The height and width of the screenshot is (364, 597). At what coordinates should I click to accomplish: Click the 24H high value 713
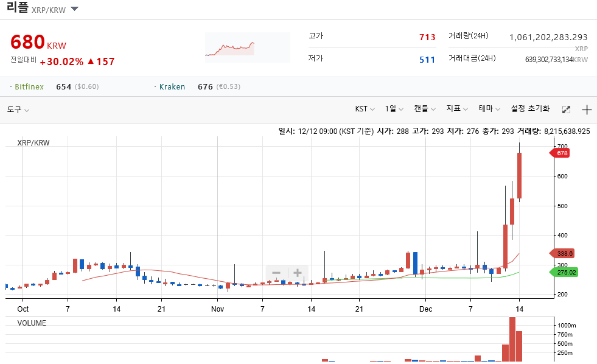427,37
